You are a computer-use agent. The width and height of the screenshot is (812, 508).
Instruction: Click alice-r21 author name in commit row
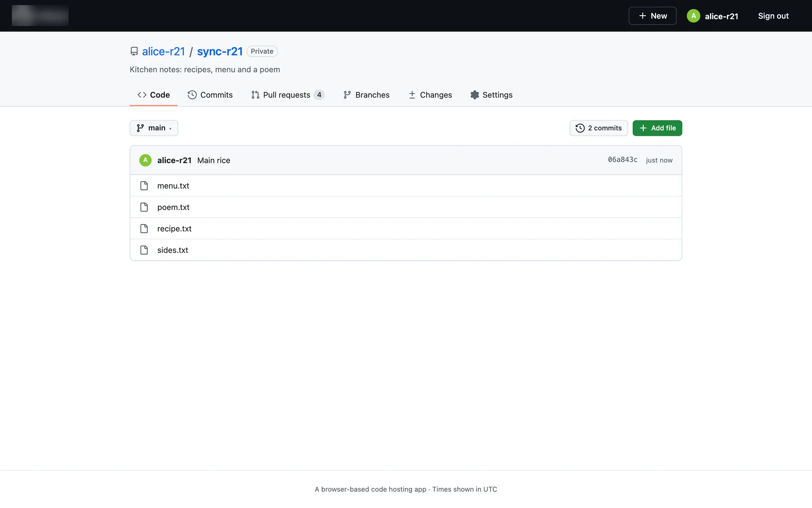click(x=174, y=160)
